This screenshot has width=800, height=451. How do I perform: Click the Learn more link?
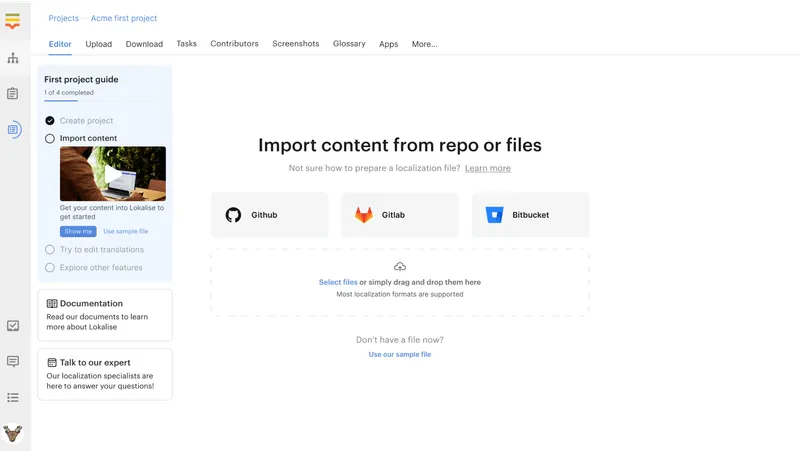487,169
